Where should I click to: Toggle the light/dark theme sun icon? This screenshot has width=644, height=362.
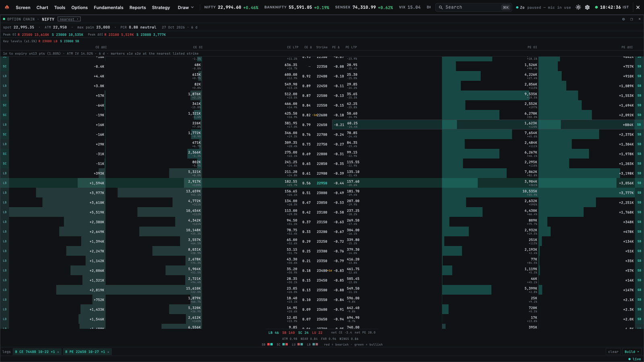click(578, 7)
